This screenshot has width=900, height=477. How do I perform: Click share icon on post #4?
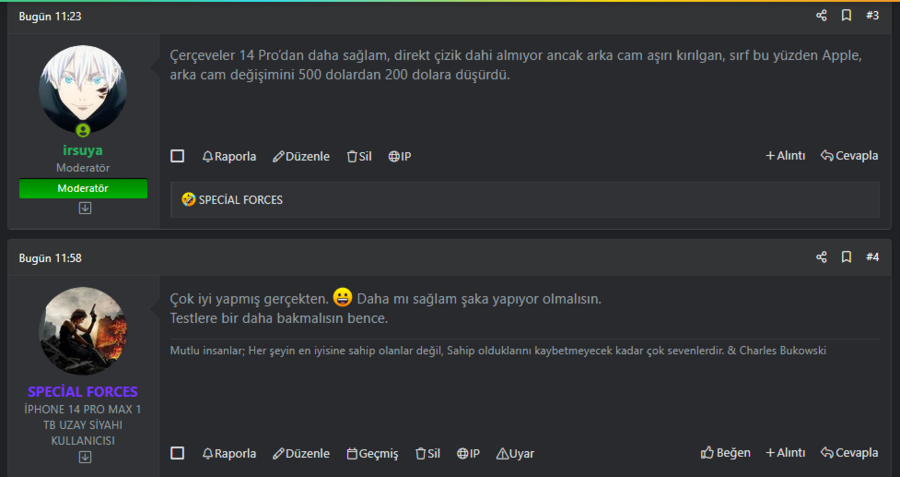tap(821, 258)
